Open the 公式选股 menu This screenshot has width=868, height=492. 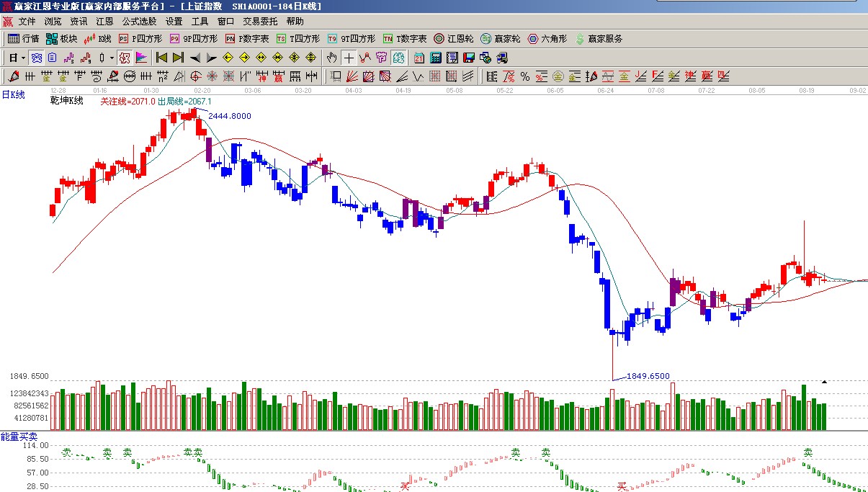click(139, 22)
